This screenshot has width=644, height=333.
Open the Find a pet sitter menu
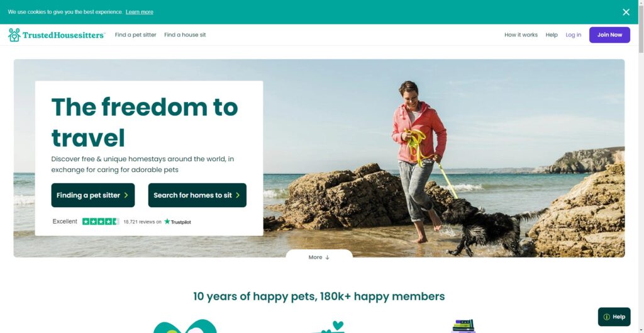136,35
